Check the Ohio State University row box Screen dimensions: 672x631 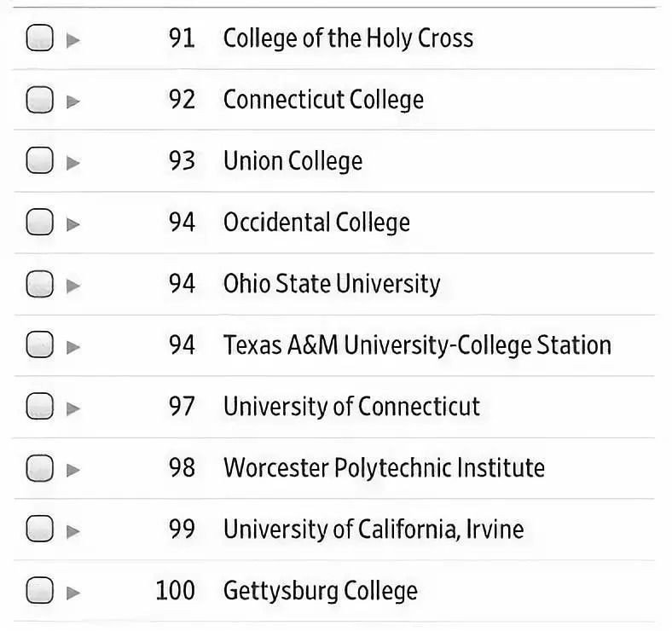coord(39,284)
